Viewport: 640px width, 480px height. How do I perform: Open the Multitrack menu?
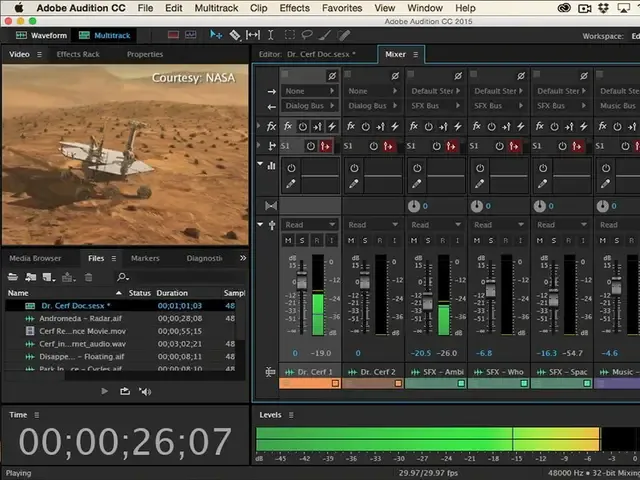[215, 8]
